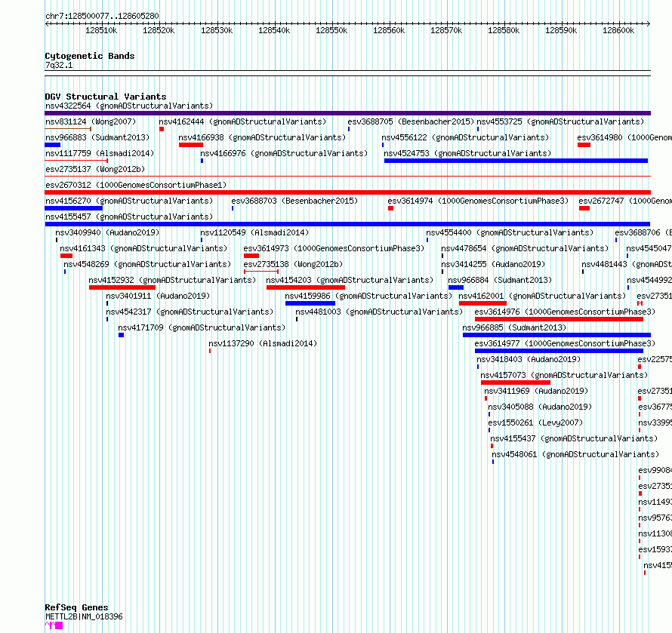Click nsv4157073 variant label
This screenshot has width=672, height=633.
click(564, 375)
